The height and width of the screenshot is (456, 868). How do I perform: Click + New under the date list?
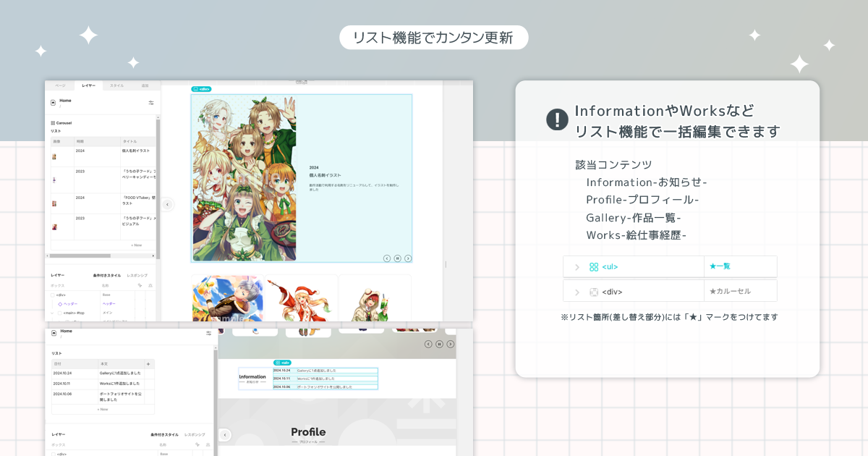(x=103, y=409)
